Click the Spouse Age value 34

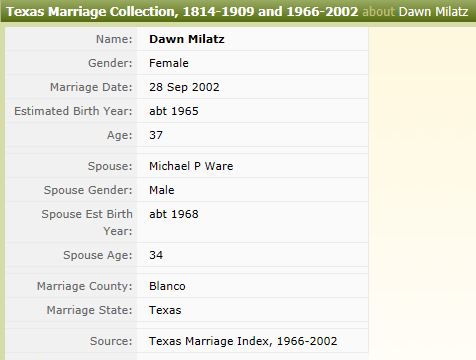click(156, 255)
